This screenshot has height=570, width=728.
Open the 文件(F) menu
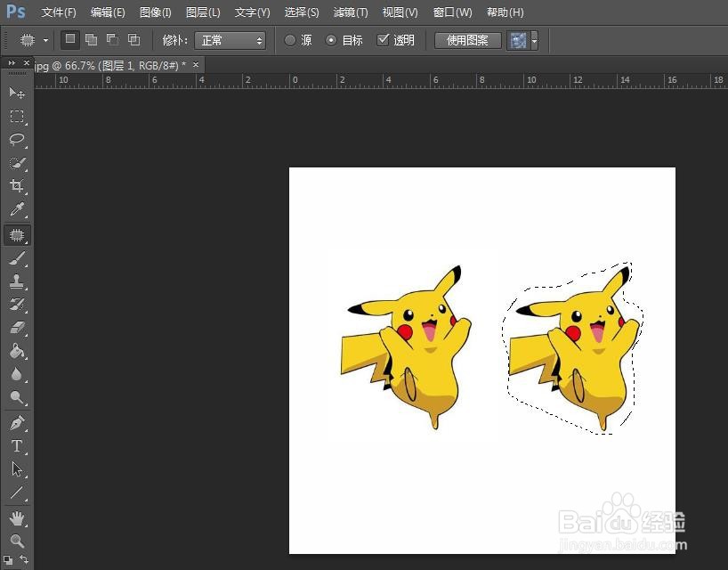click(x=59, y=12)
